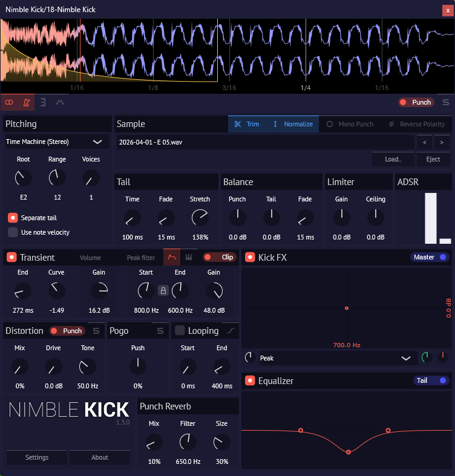Click the lowest Equalizer curve node
This screenshot has height=476, width=455.
[x=349, y=452]
